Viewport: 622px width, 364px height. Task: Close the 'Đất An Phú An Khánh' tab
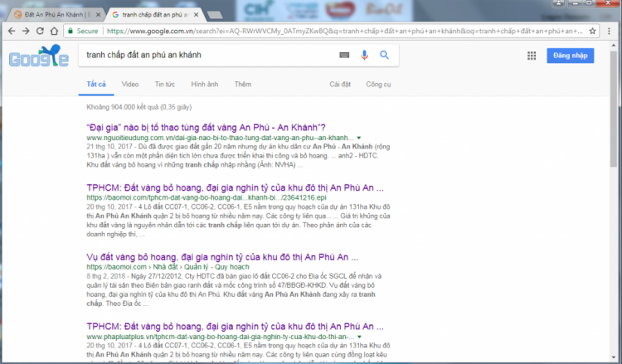[x=99, y=15]
